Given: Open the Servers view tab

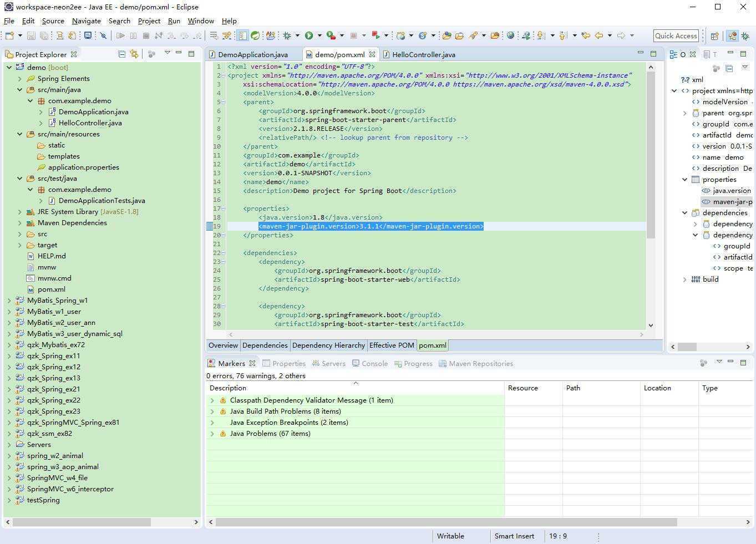Looking at the screenshot, I should coord(329,363).
